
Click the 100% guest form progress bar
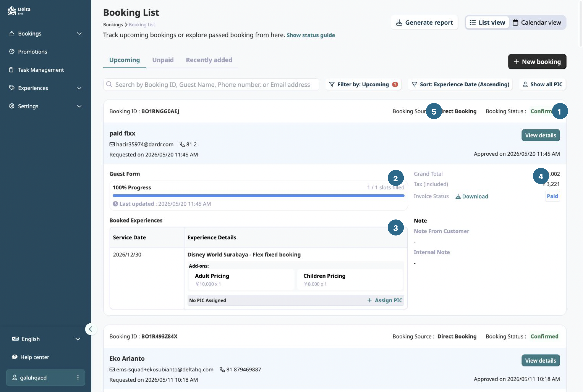258,195
